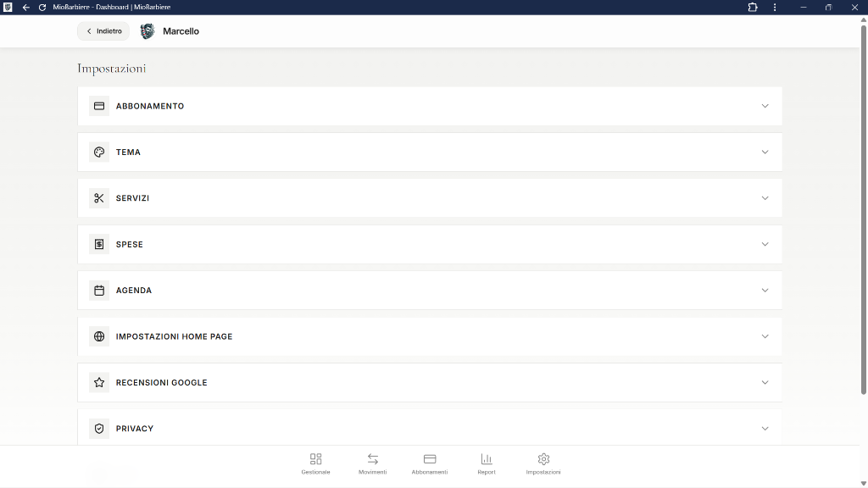Expand the Spese section chevron
Image resolution: width=868 pixels, height=488 pixels.
(765, 244)
